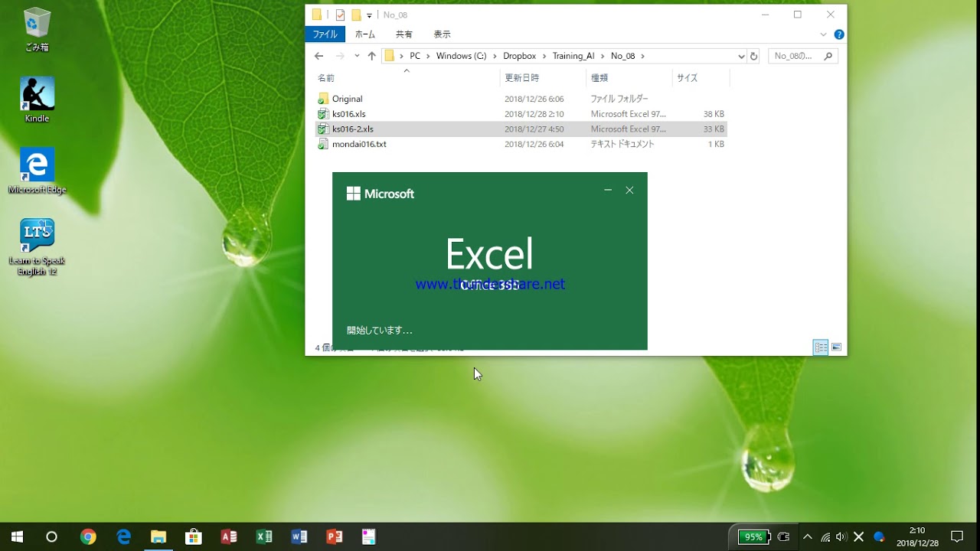This screenshot has width=980, height=551.
Task: Expand the Customize Quick Access Toolbar dropdown
Action: point(369,15)
